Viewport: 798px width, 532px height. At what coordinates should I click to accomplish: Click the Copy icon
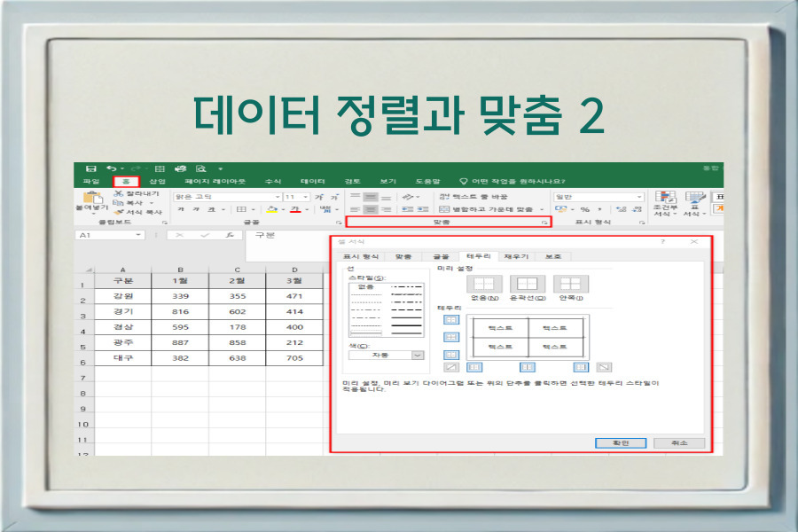tap(118, 203)
